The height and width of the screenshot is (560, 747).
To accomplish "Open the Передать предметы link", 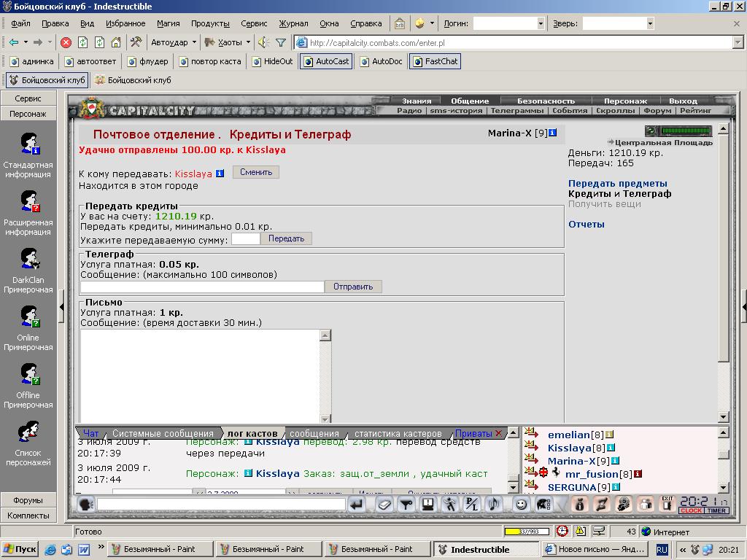I will pyautogui.click(x=617, y=183).
